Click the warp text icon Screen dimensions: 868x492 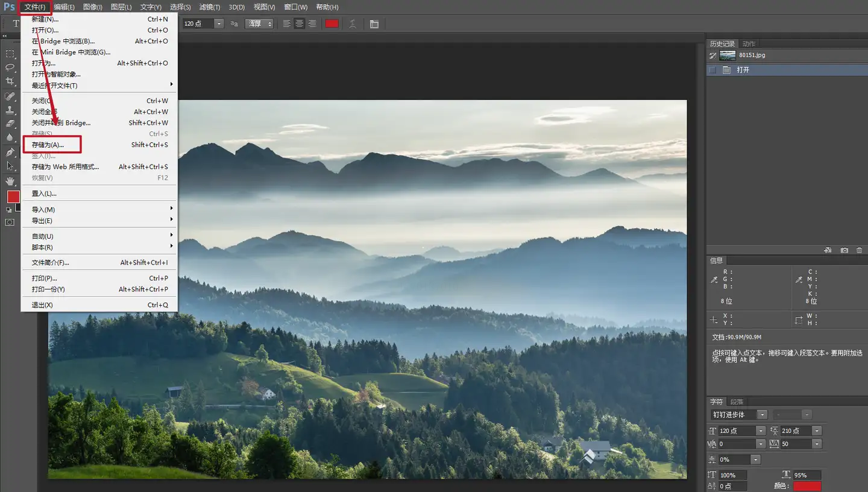point(353,24)
